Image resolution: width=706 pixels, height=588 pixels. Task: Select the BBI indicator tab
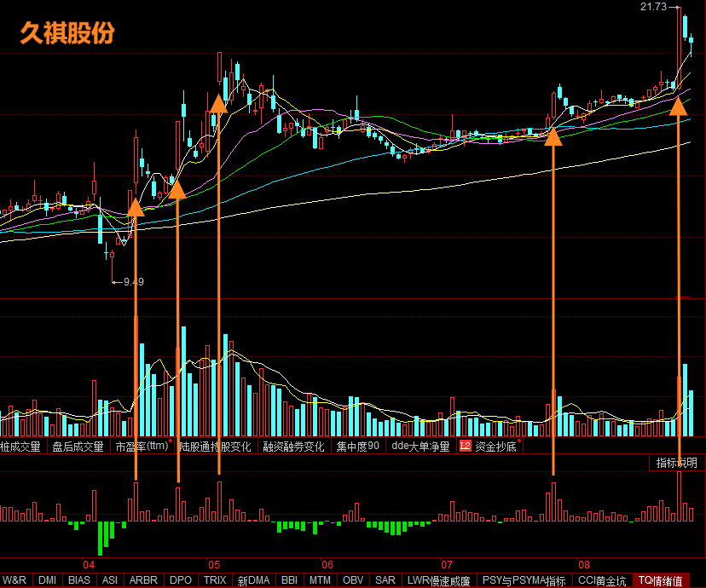[x=290, y=580]
